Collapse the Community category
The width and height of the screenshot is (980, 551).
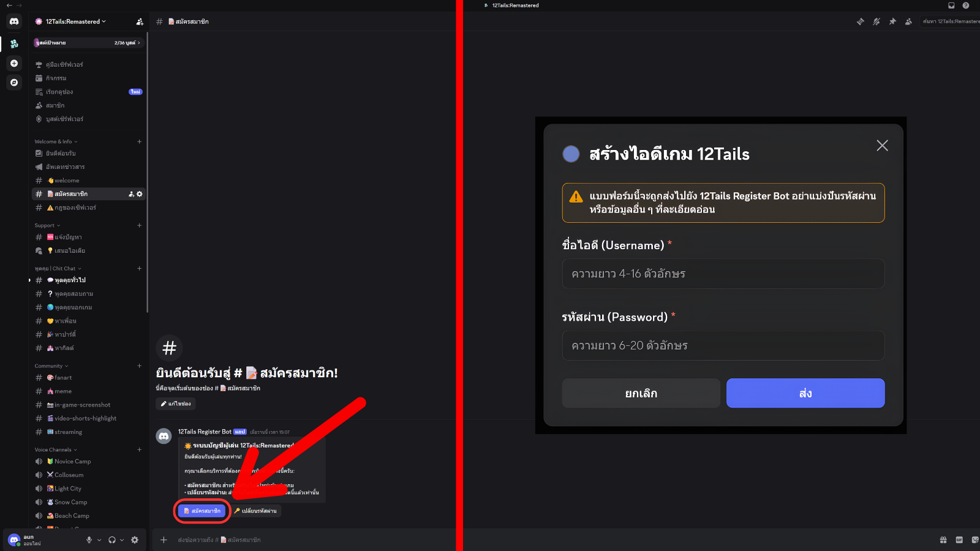click(51, 366)
